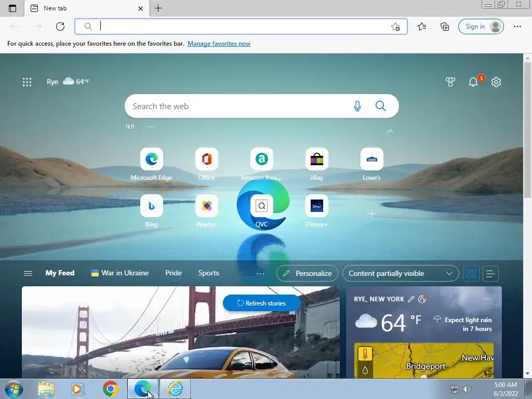Screen dimensions: 532x399
Task: Focus the browser address bar
Action: pos(241,26)
